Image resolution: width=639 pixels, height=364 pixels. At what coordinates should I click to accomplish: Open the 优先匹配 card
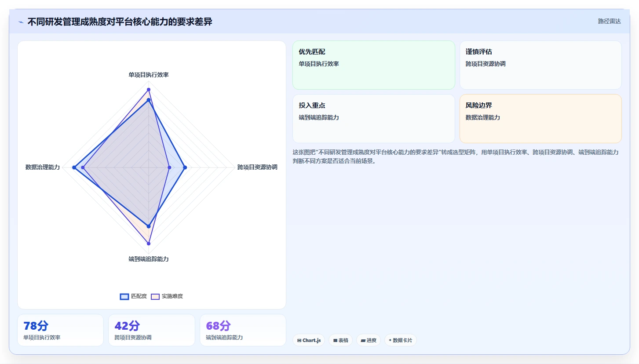click(x=374, y=65)
